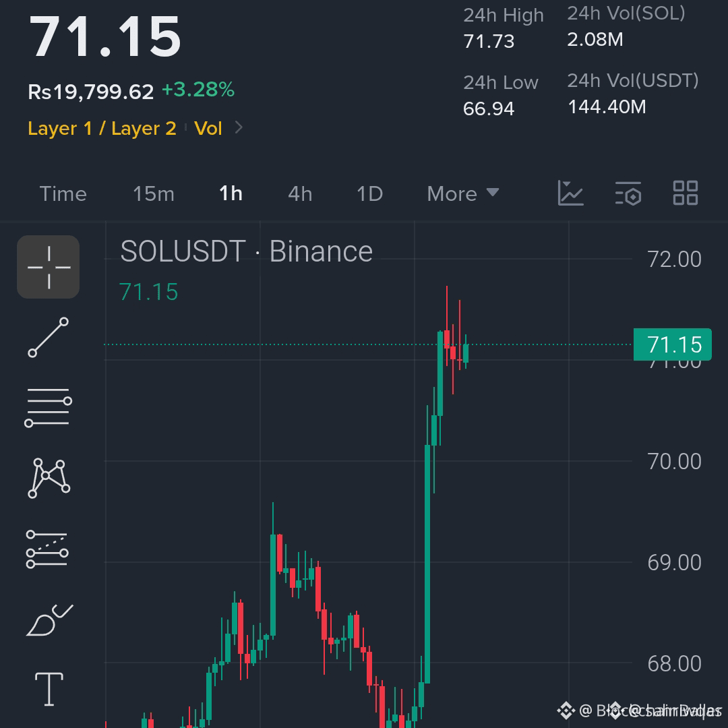
Task: Select the price range projection tool
Action: point(47,549)
